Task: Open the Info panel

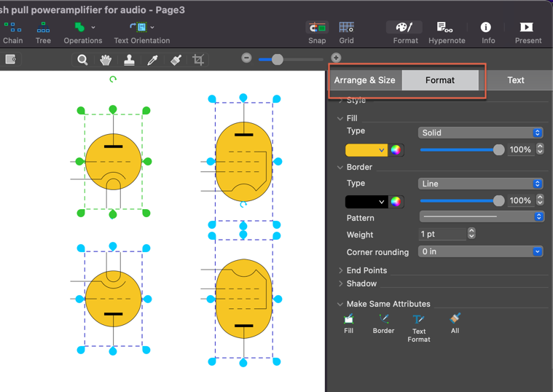Action: [x=486, y=27]
